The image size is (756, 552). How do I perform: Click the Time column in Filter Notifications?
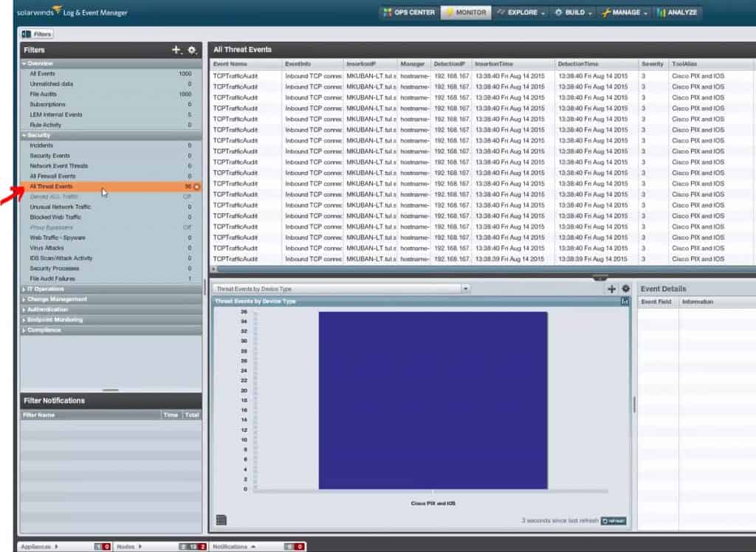click(x=171, y=415)
